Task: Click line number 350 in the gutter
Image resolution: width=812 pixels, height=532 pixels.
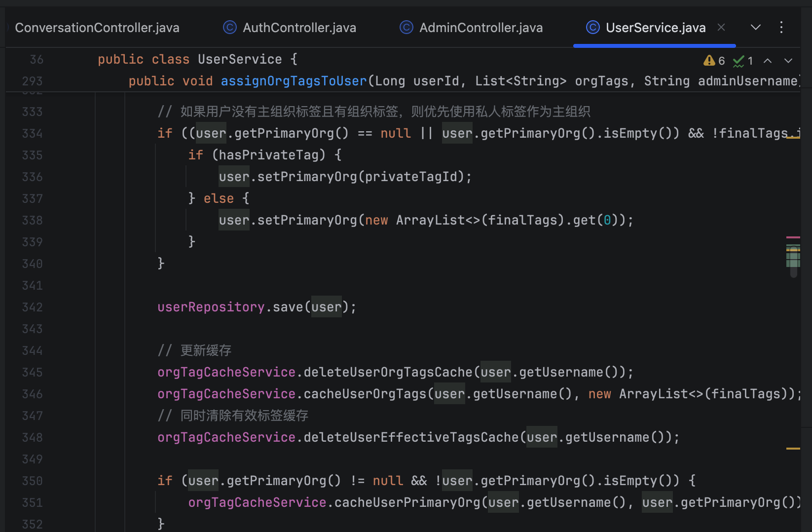Action: point(33,481)
